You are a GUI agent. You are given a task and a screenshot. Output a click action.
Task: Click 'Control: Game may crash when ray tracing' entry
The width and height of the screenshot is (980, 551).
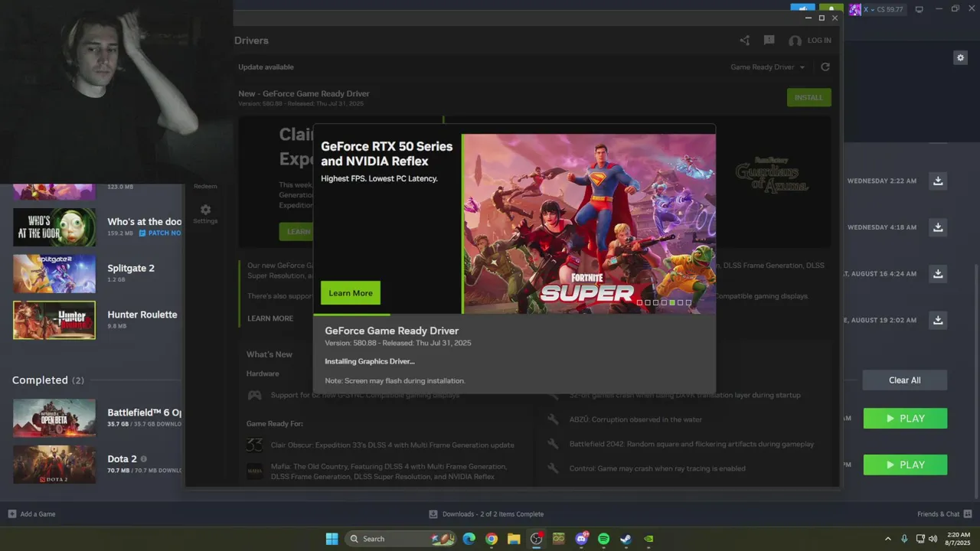pos(657,468)
